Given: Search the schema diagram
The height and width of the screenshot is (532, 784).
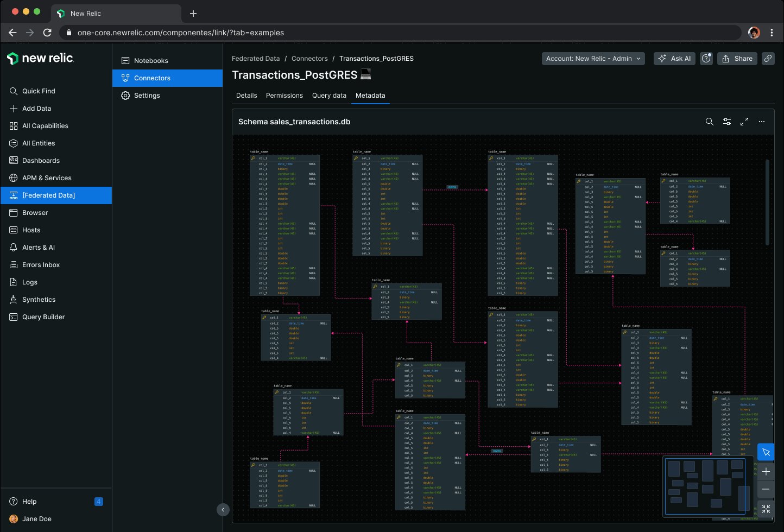Looking at the screenshot, I should [710, 122].
